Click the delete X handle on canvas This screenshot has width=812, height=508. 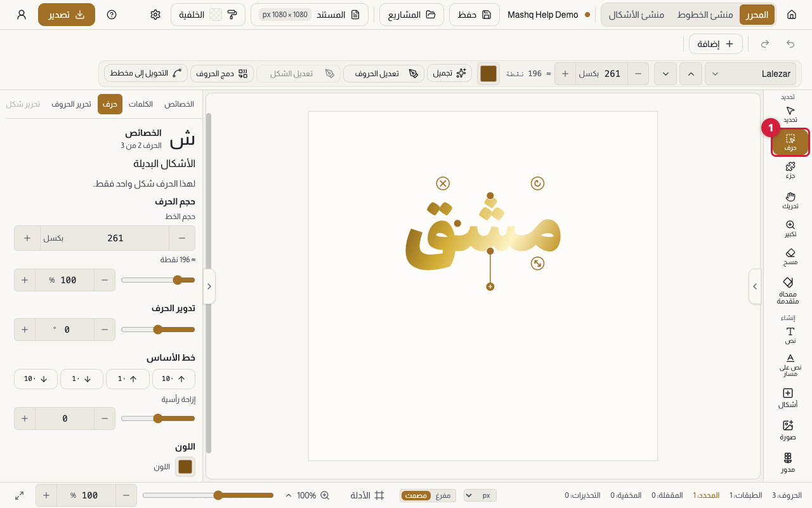443,184
